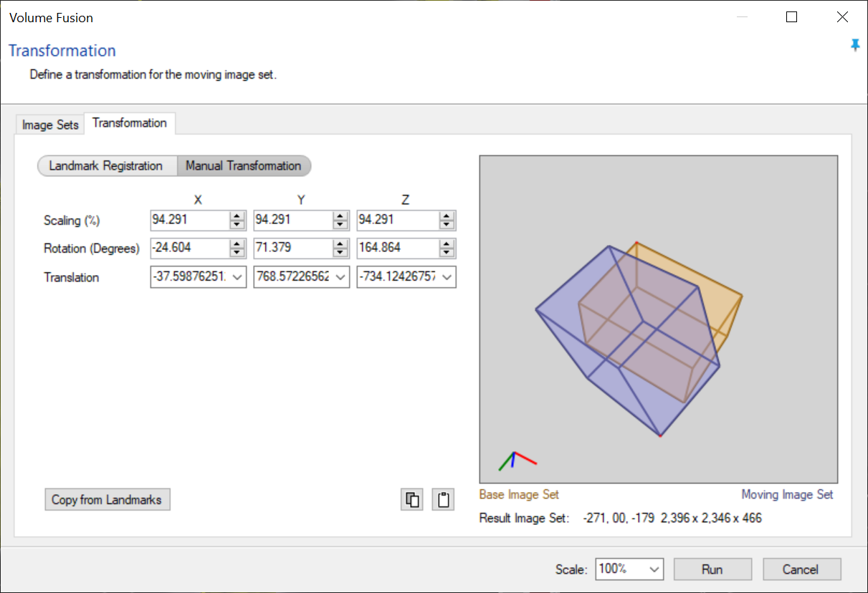Select Manual Transformation mode

pyautogui.click(x=243, y=166)
